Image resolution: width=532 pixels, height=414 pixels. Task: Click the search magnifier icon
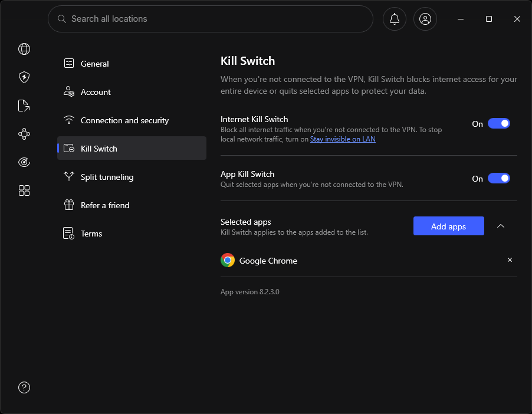(62, 19)
